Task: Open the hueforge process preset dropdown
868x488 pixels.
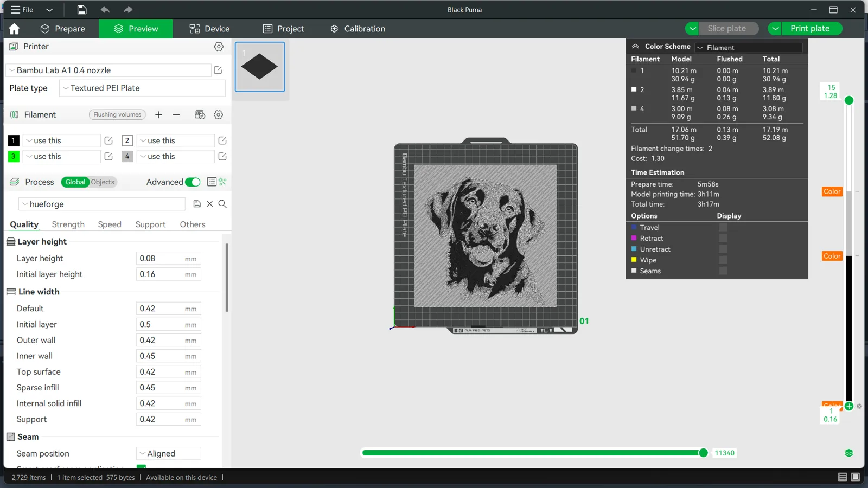Action: point(101,204)
